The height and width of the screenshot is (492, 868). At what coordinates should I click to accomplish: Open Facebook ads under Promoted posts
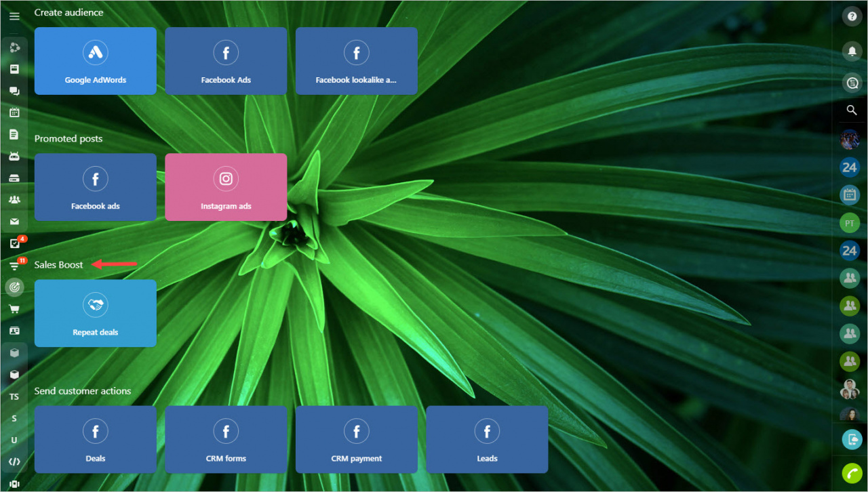coord(96,187)
